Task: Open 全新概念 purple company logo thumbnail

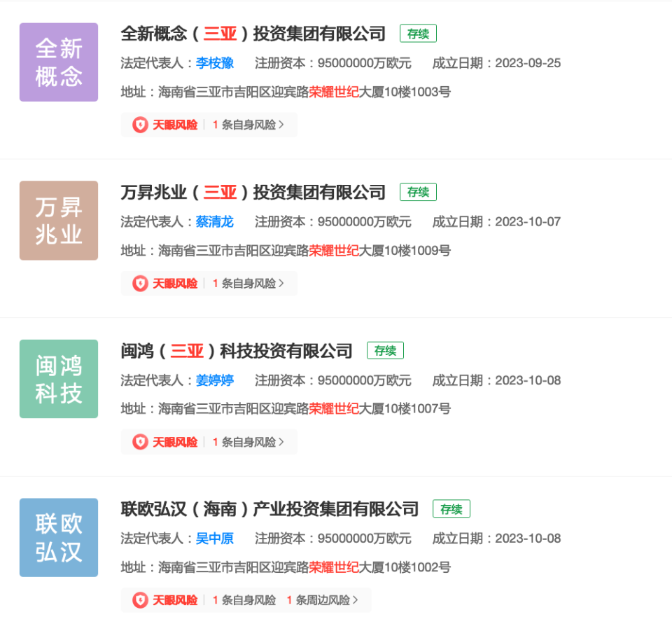Action: 59,62
